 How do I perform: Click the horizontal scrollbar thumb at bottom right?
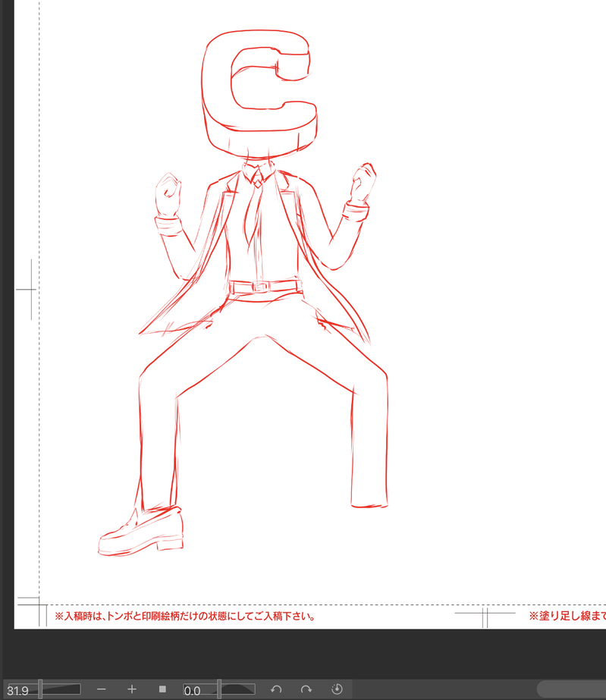click(x=572, y=689)
